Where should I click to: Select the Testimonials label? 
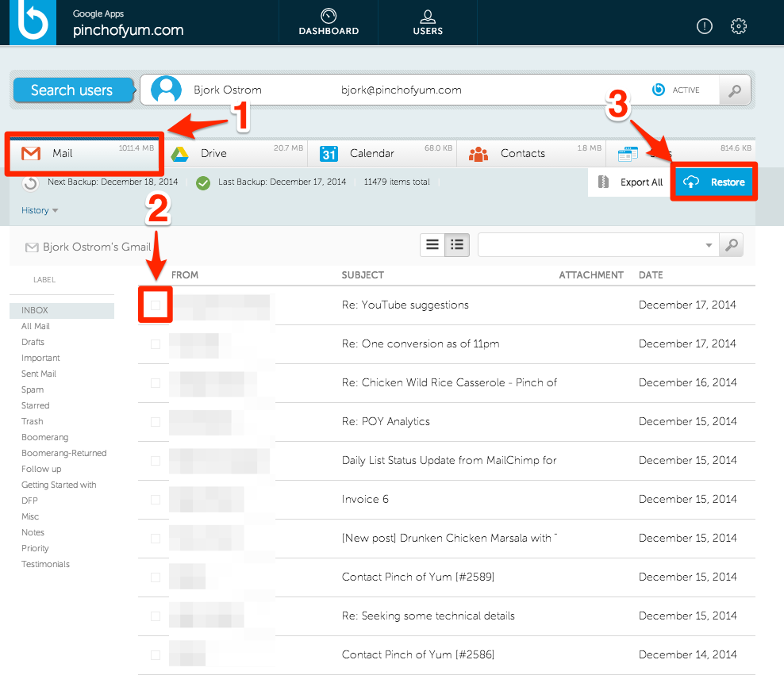pyautogui.click(x=45, y=564)
